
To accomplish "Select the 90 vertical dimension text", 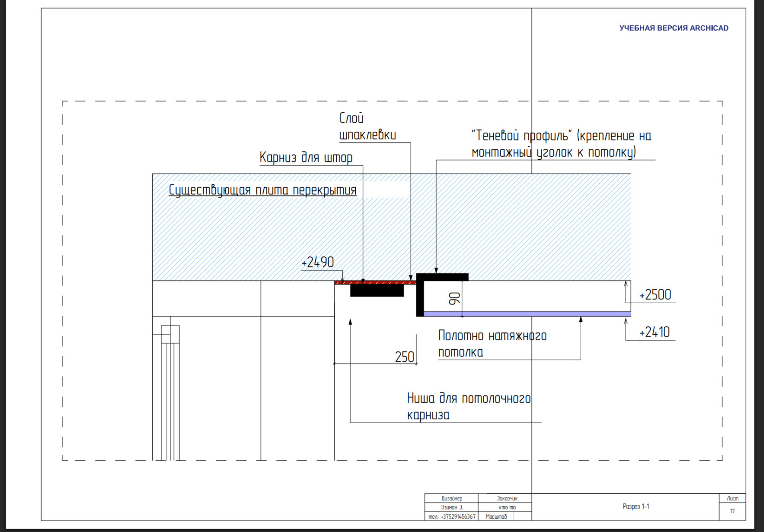I will (x=455, y=299).
